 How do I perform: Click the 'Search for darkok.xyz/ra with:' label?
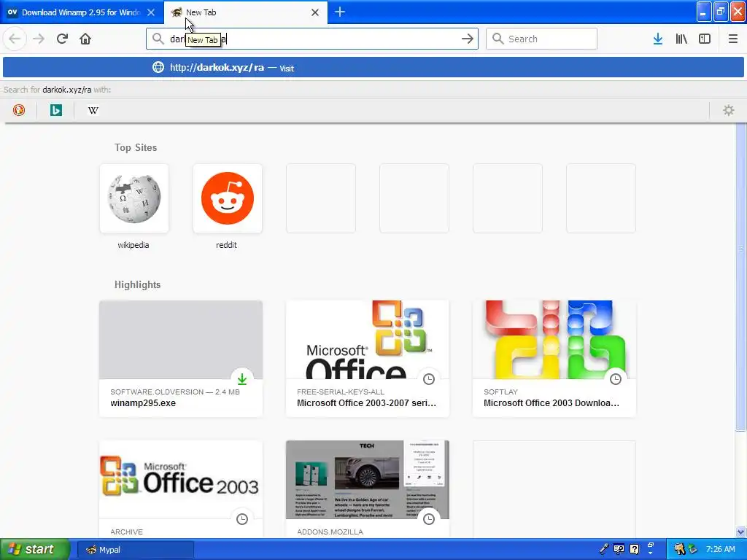pyautogui.click(x=57, y=90)
